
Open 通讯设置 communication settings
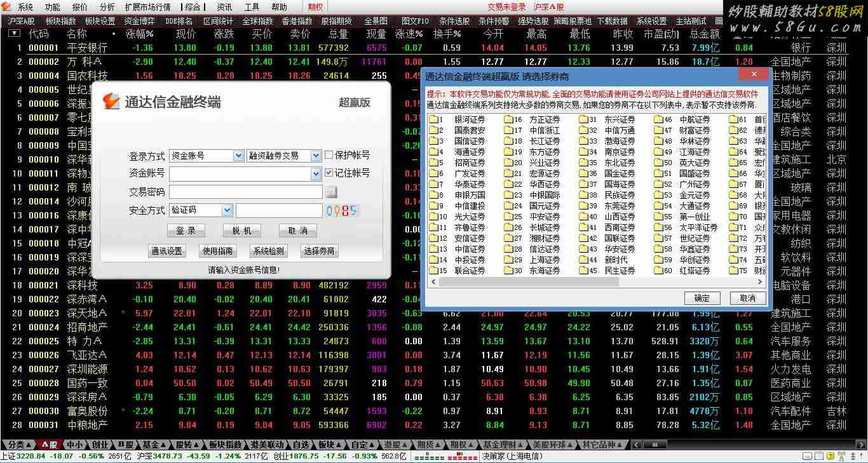coord(167,251)
